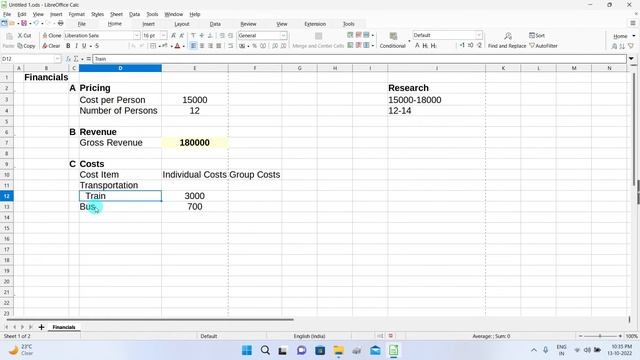Switch to the Review ribbon tab
Viewport: 640px width, 360px height.
click(248, 24)
